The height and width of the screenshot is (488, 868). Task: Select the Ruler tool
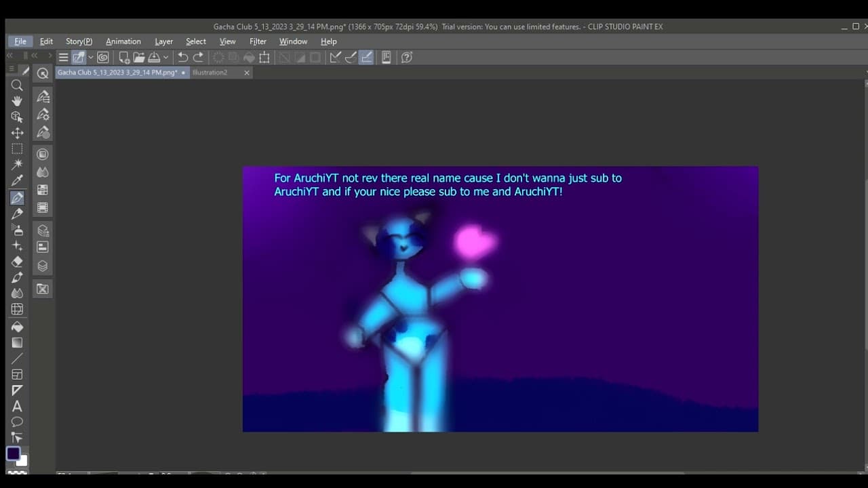pyautogui.click(x=17, y=390)
